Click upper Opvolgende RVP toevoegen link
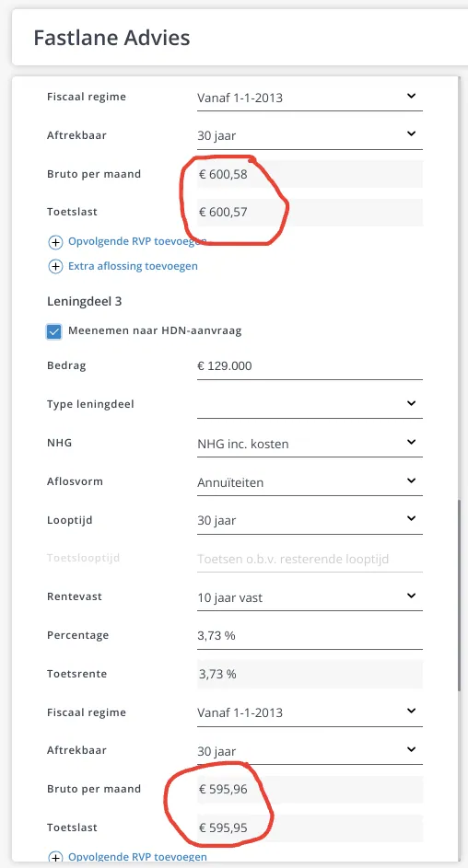This screenshot has width=468, height=868. pyautogui.click(x=137, y=242)
